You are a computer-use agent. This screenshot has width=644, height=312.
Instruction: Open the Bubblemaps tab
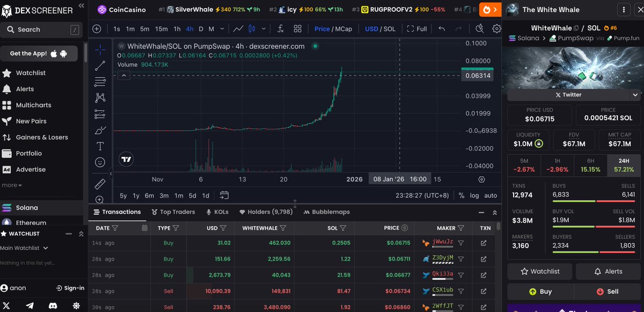[x=326, y=212]
